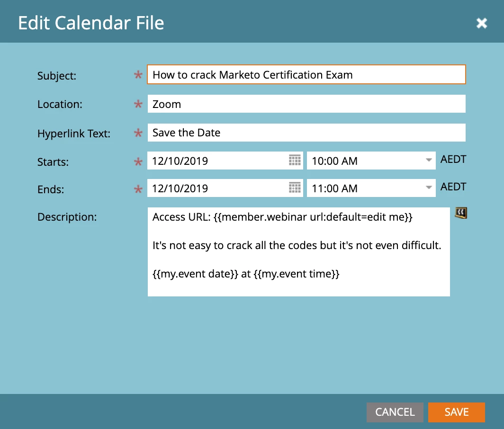
Task: Click the Ends date field
Action: coord(225,188)
